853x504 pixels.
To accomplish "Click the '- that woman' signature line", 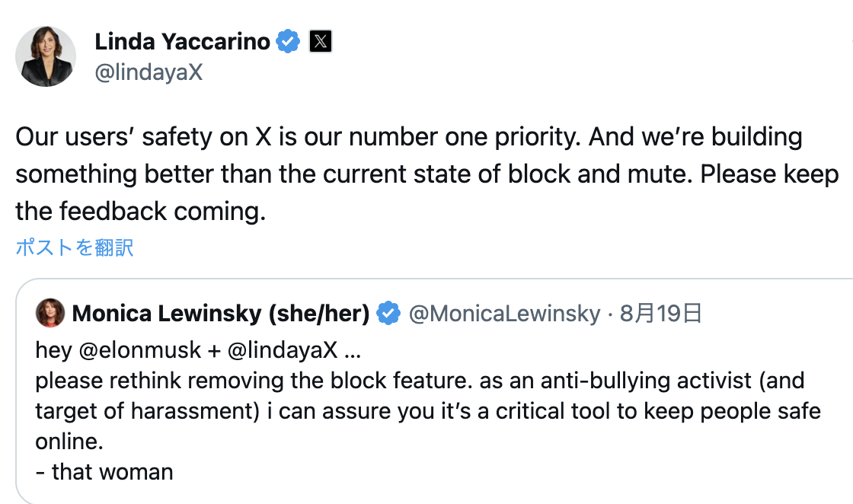I will [104, 472].
